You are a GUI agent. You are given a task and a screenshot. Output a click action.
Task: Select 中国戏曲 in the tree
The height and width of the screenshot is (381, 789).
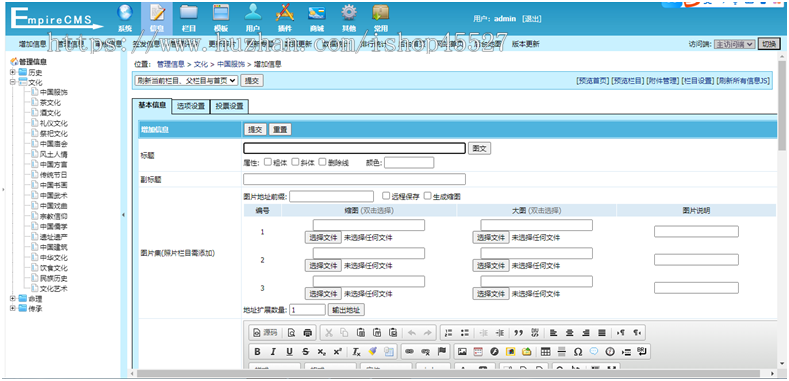(x=54, y=206)
